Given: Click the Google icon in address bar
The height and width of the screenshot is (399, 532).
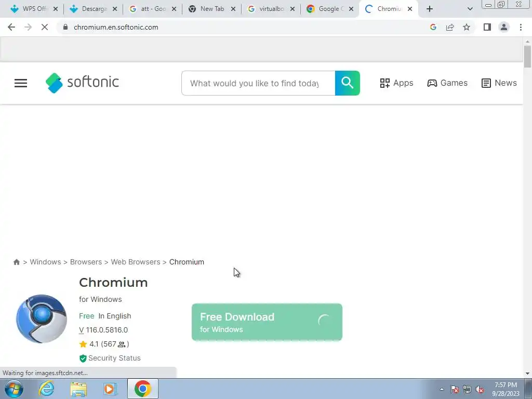Looking at the screenshot, I should point(433,27).
